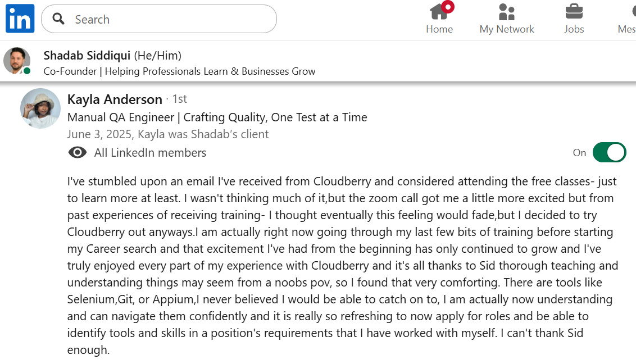Screen dimensions: 636x364
Task: Turn off the green On switch
Action: point(609,153)
